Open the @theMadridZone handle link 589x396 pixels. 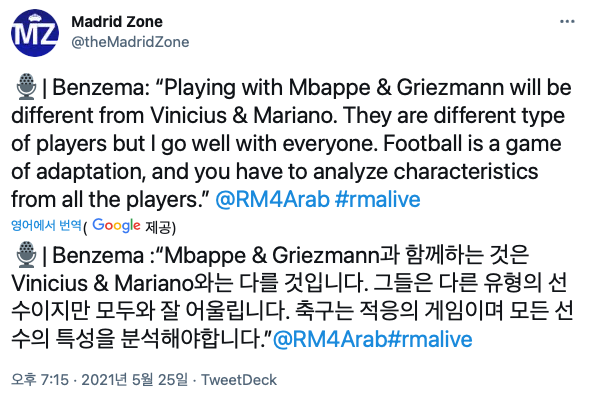[130, 42]
